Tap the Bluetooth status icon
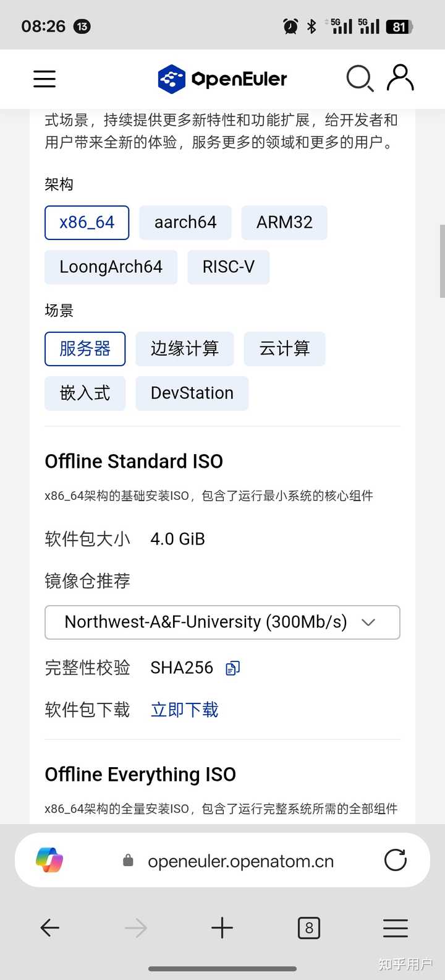Viewport: 445px width, 980px height. click(312, 26)
